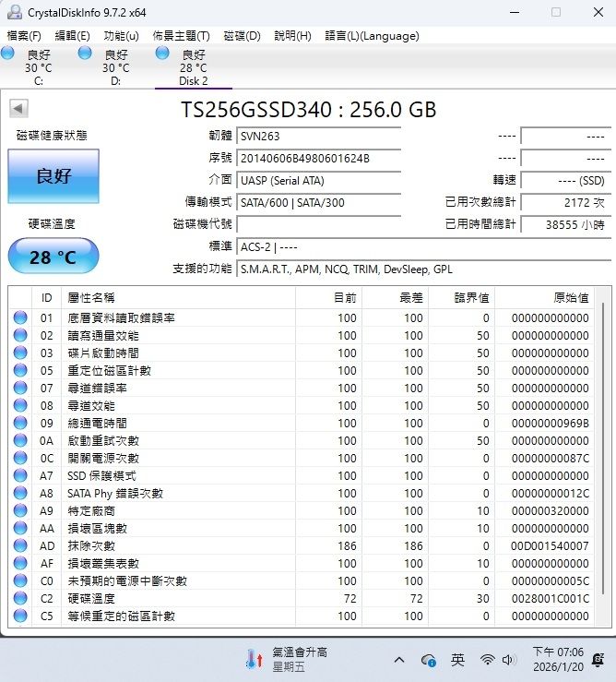Open the 佈景主題(T) menu
The height and width of the screenshot is (682, 616).
[x=181, y=36]
